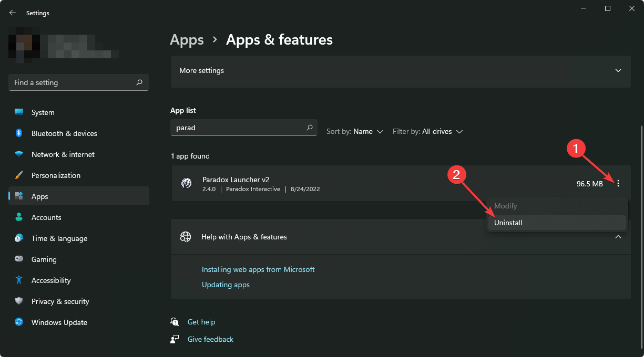Click the Time & language clock icon
The height and width of the screenshot is (357, 644).
19,238
